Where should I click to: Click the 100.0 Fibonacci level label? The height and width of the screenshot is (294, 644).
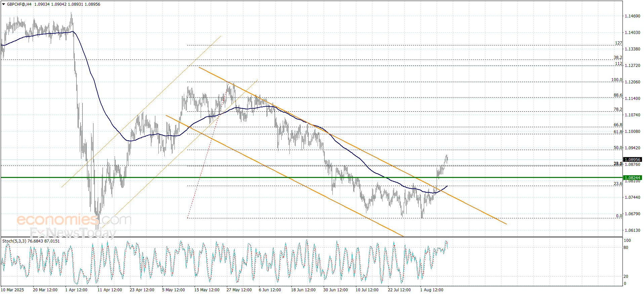tap(617, 80)
